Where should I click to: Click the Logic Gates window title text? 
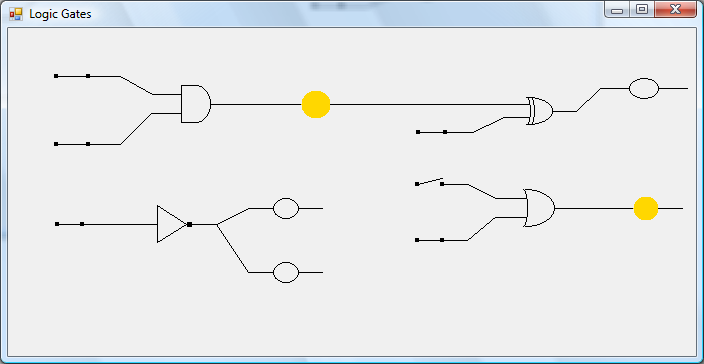(60, 14)
